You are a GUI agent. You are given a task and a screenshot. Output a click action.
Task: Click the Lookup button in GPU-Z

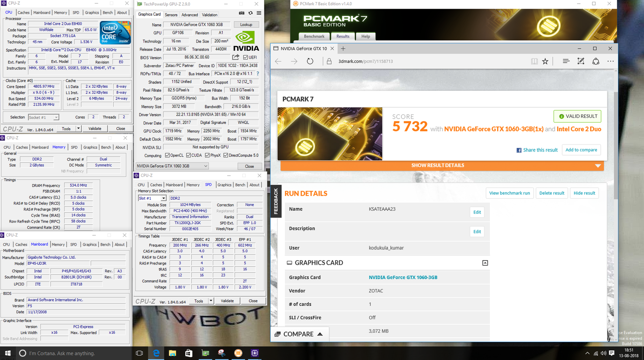tap(246, 24)
